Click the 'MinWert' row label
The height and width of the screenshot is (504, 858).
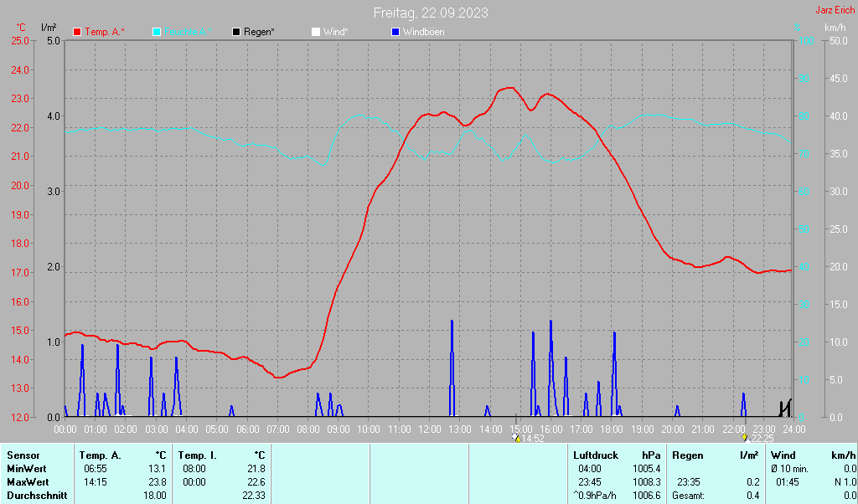tap(27, 469)
